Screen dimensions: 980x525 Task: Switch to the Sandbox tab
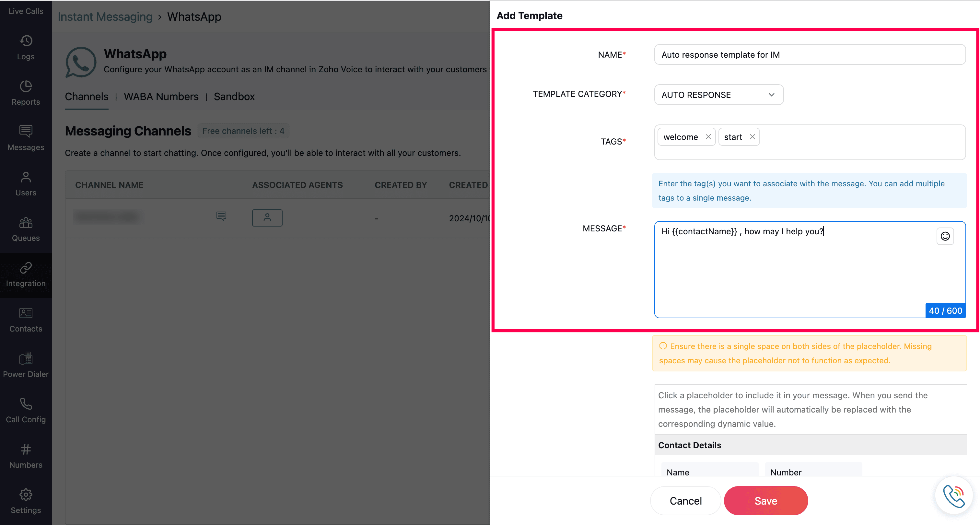coord(234,97)
